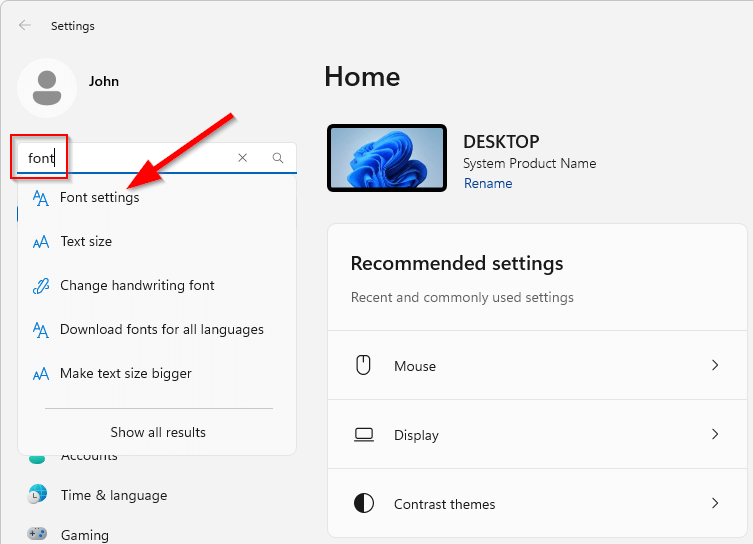
Task: Click the Recommended settings heading
Action: (x=457, y=264)
